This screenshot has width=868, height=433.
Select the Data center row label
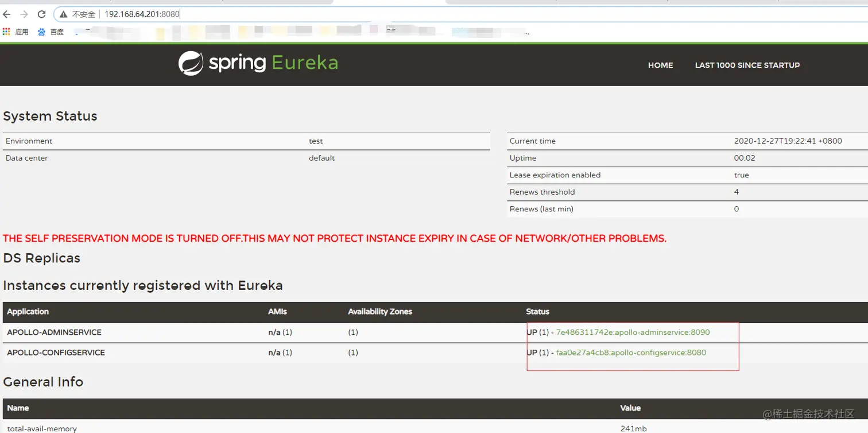(26, 158)
